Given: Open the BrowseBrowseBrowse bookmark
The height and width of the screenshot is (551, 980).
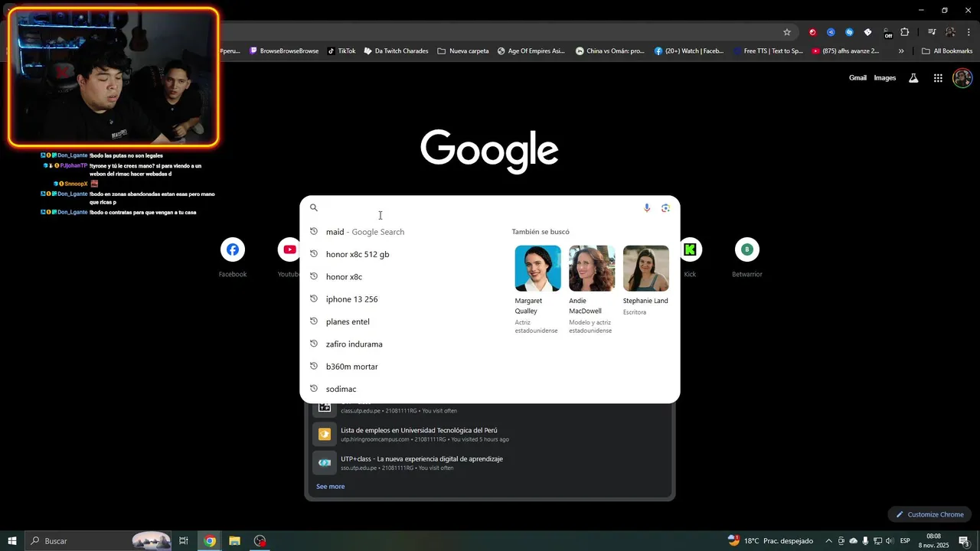Looking at the screenshot, I should pyautogui.click(x=284, y=51).
